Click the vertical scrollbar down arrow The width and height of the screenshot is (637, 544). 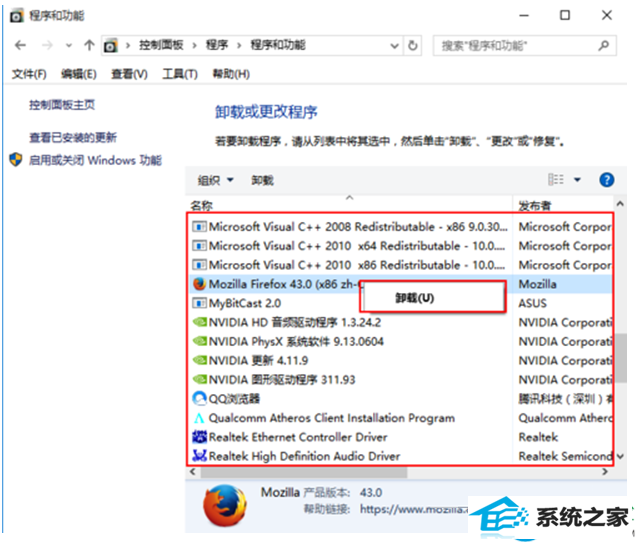[x=620, y=457]
